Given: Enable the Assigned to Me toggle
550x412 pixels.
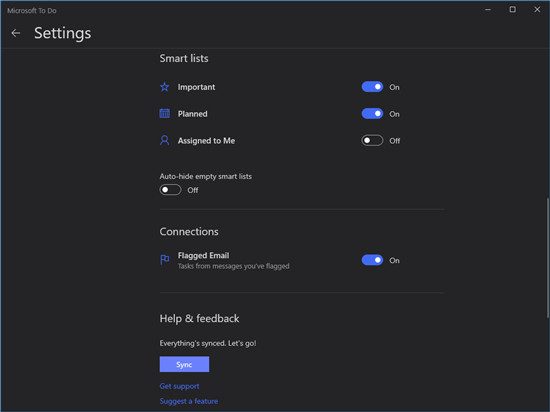Looking at the screenshot, I should click(x=372, y=141).
